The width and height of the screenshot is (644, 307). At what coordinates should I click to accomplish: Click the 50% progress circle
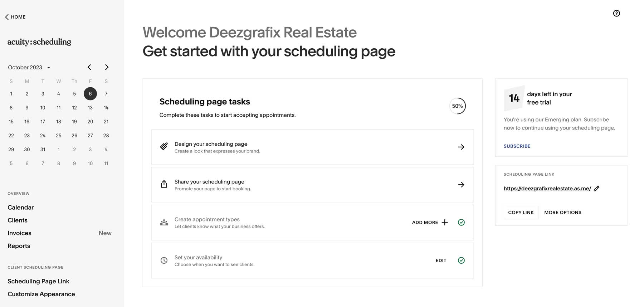coord(458,106)
